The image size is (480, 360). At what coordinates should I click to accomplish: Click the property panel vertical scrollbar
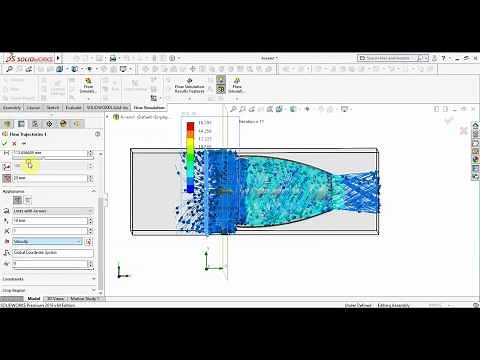(101, 243)
